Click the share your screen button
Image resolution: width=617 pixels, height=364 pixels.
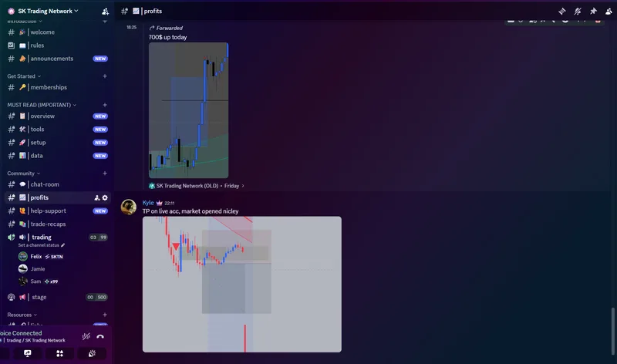click(28, 353)
